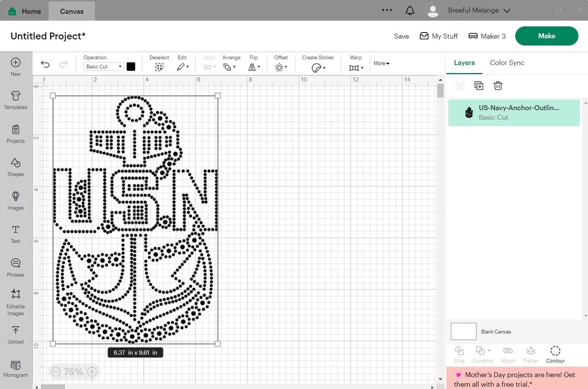Open the Templates panel
This screenshot has height=389, width=588.
coord(15,100)
